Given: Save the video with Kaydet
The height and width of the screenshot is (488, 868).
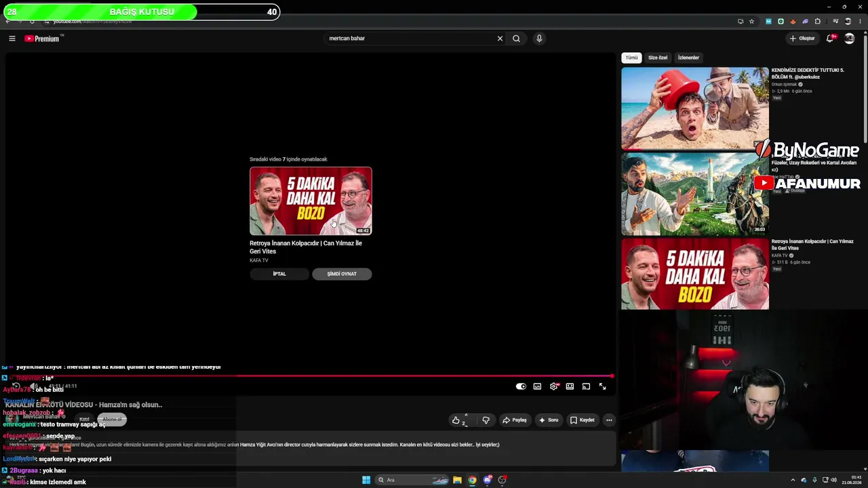Looking at the screenshot, I should tap(583, 420).
